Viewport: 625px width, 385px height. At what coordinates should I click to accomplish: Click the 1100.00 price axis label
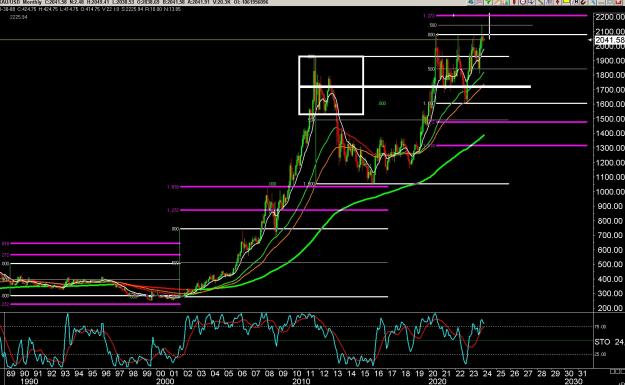pos(609,177)
